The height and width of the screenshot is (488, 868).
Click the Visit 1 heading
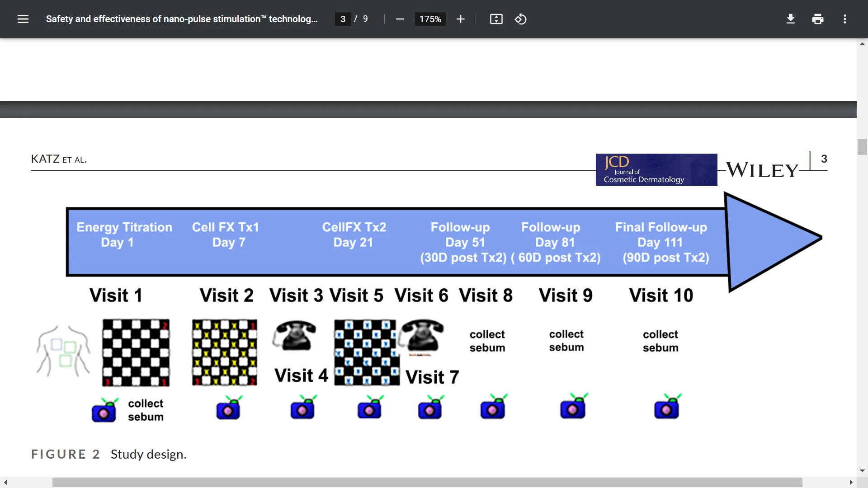(116, 296)
